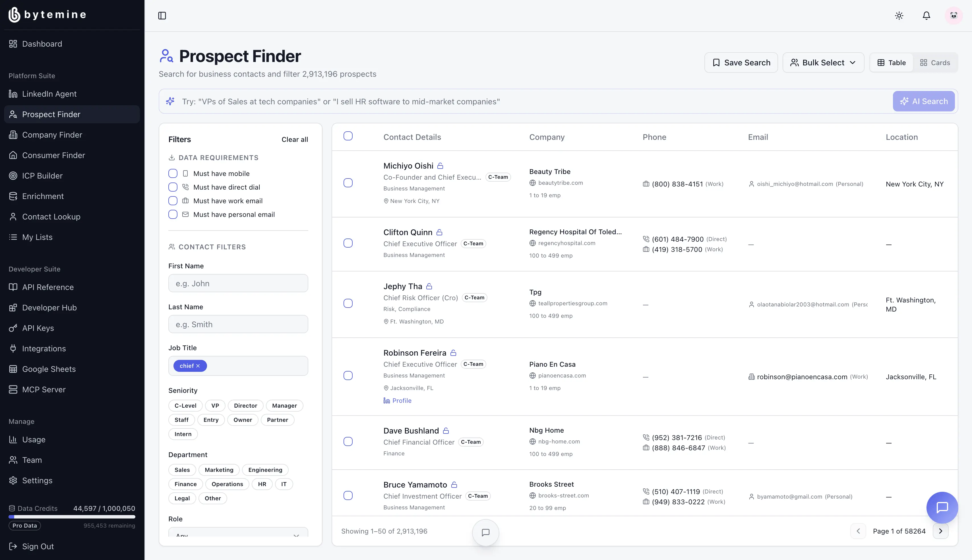Check Must have work email
972x560 pixels.
[x=173, y=201]
